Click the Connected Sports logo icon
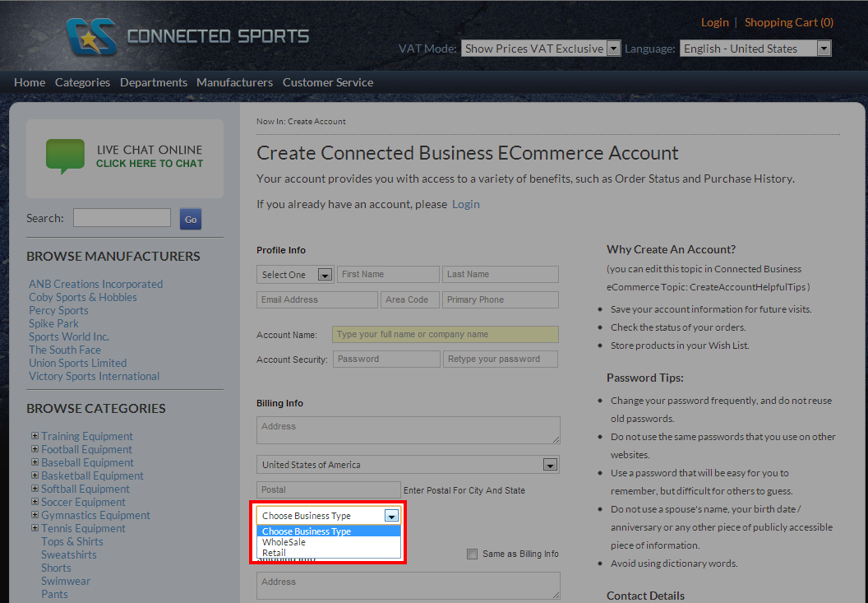This screenshot has width=868, height=603. pos(90,37)
